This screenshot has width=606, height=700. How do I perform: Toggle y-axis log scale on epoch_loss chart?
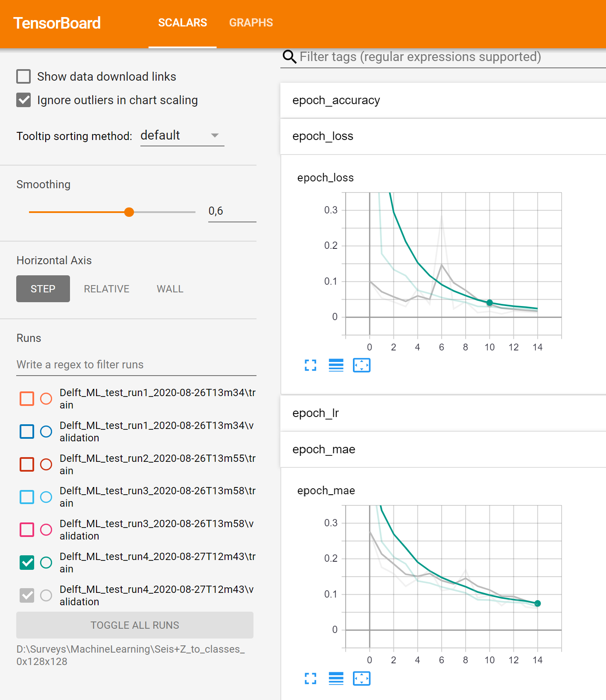[x=336, y=365]
